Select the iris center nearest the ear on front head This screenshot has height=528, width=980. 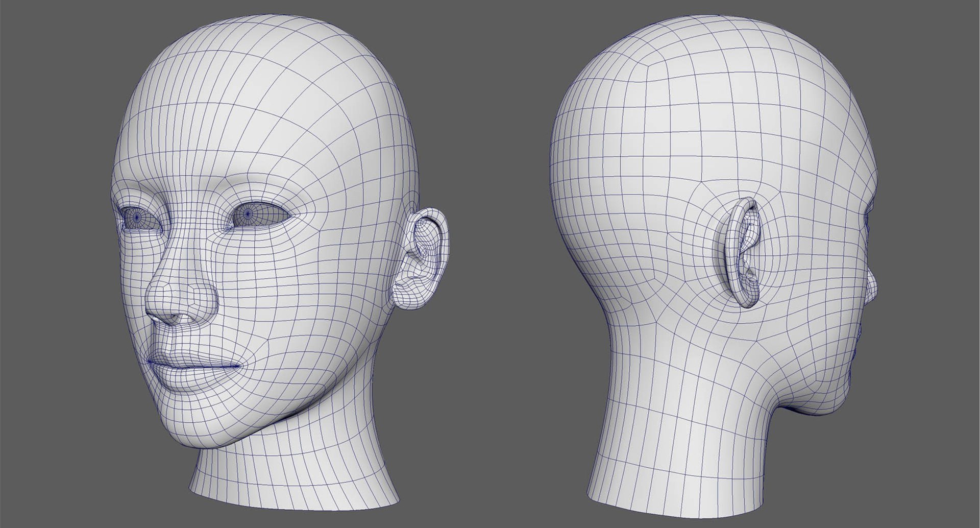pyautogui.click(x=248, y=213)
